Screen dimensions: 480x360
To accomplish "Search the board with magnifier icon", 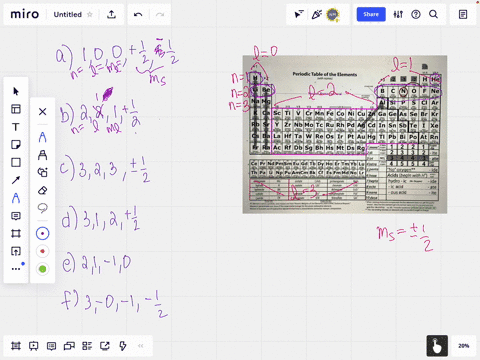I will (433, 14).
